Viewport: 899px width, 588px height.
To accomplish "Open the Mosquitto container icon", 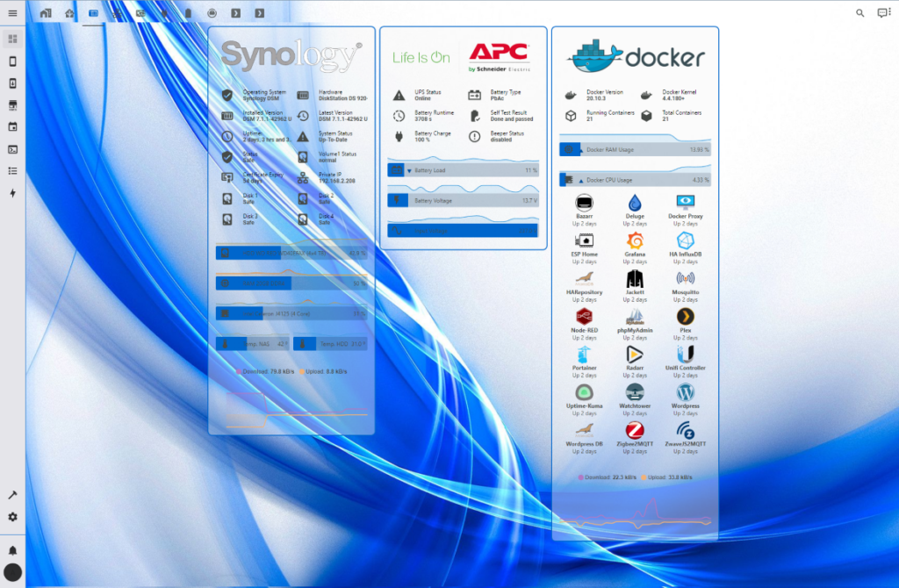I will pos(685,278).
